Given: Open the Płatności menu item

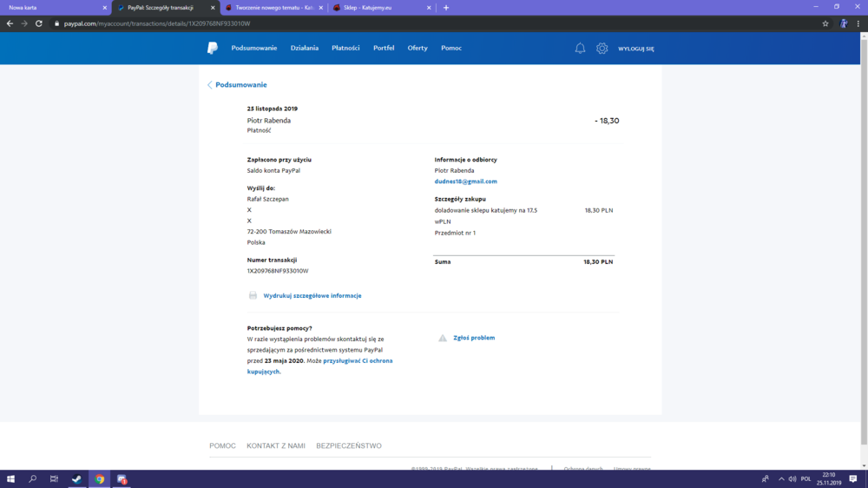Looking at the screenshot, I should point(345,48).
